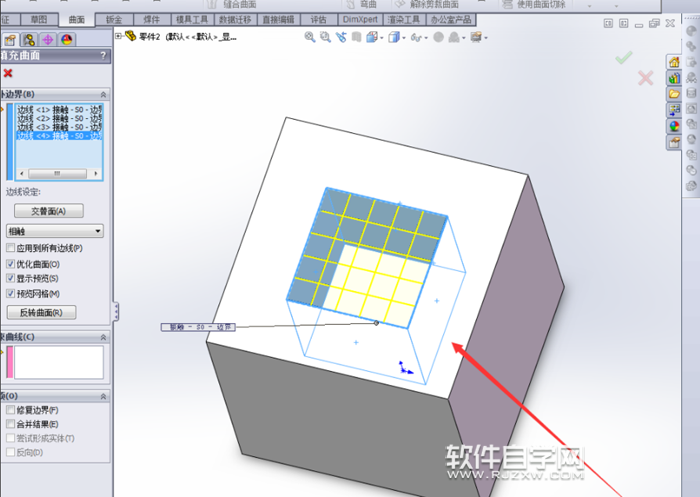Accept with green checkmark in viewport
The image size is (700, 497).
[x=624, y=58]
